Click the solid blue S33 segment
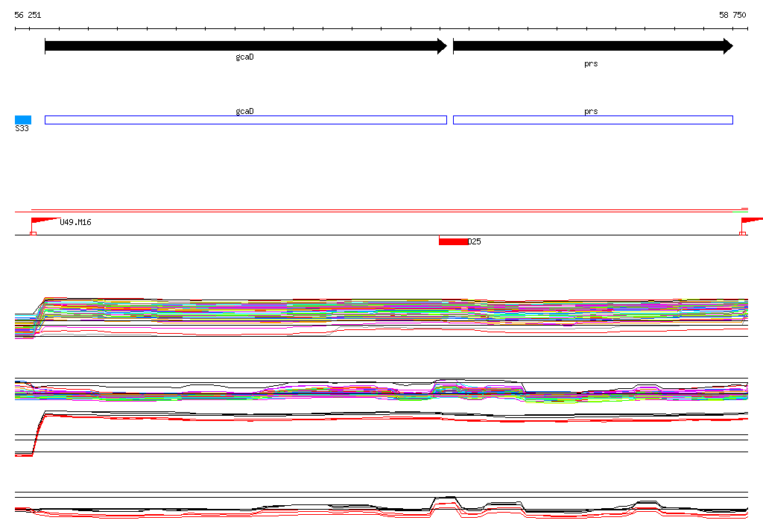This screenshot has width=763, height=532. point(23,120)
